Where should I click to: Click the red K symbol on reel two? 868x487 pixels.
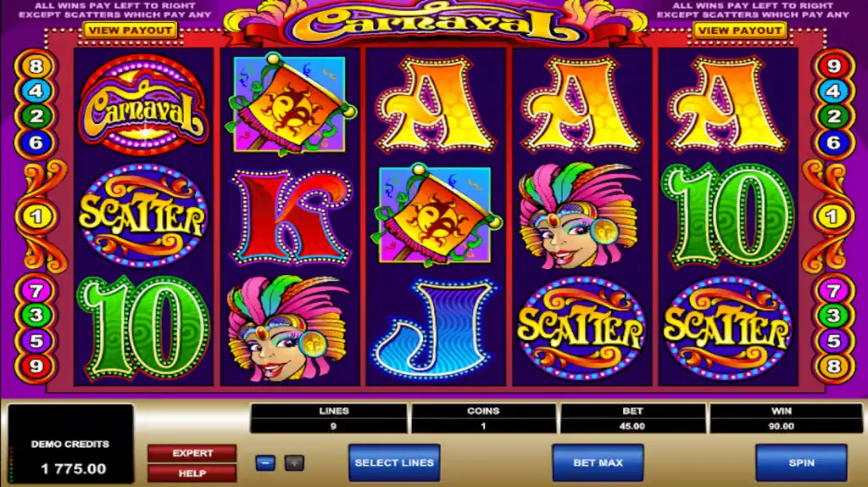point(290,217)
